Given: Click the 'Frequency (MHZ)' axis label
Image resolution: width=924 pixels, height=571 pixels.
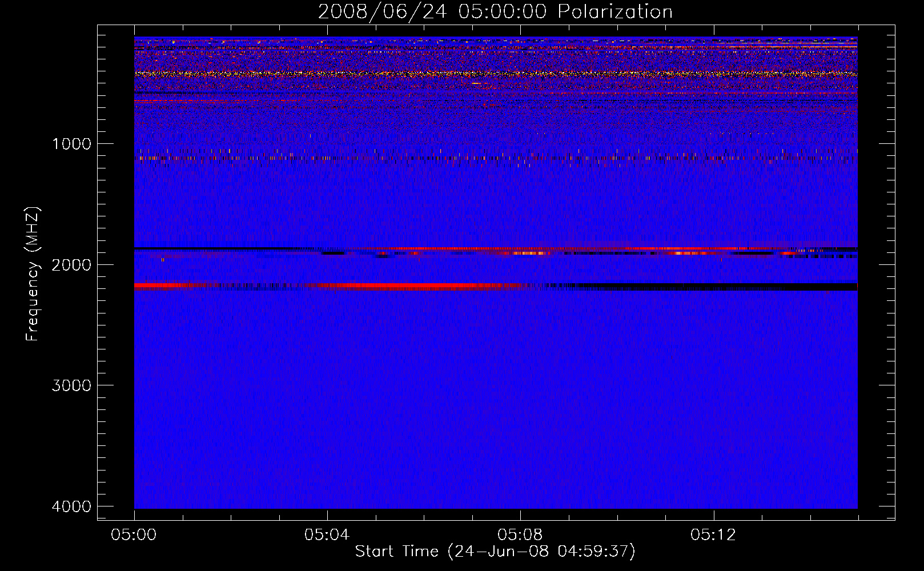Looking at the screenshot, I should click(32, 274).
